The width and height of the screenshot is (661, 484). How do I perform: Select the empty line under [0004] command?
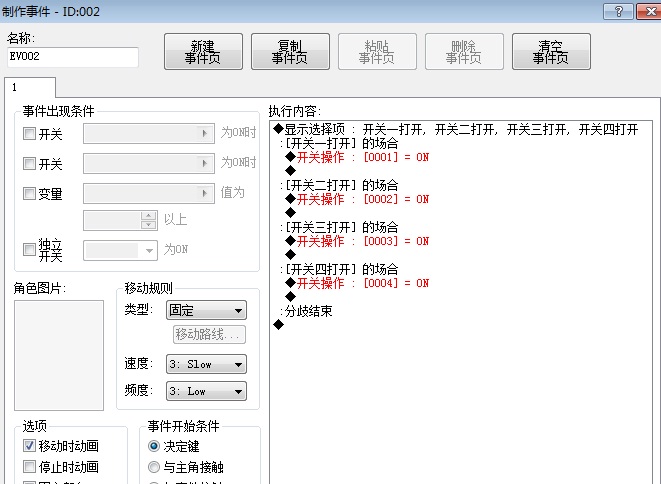tap(290, 296)
